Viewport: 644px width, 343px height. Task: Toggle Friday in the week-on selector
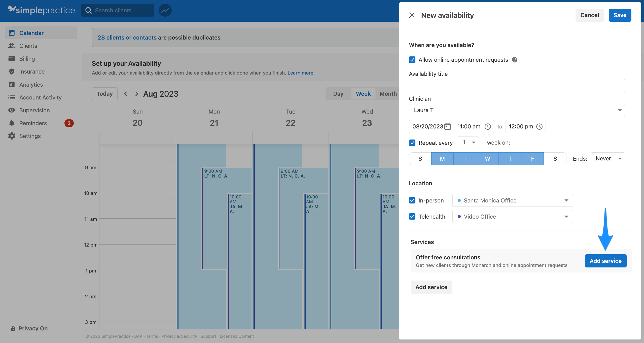point(532,158)
